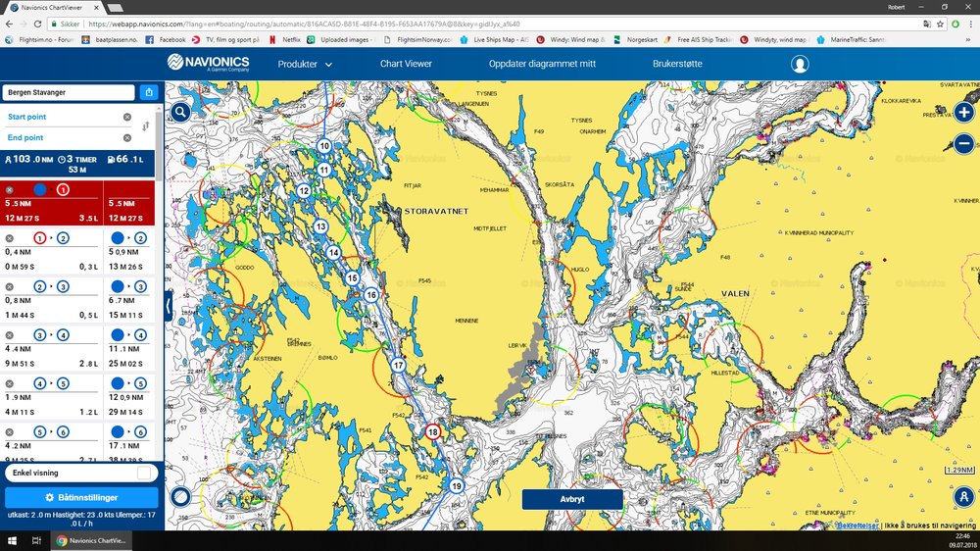Viewport: 980px width, 551px height.
Task: Open the Live Ships Map bookmark
Action: pos(494,39)
